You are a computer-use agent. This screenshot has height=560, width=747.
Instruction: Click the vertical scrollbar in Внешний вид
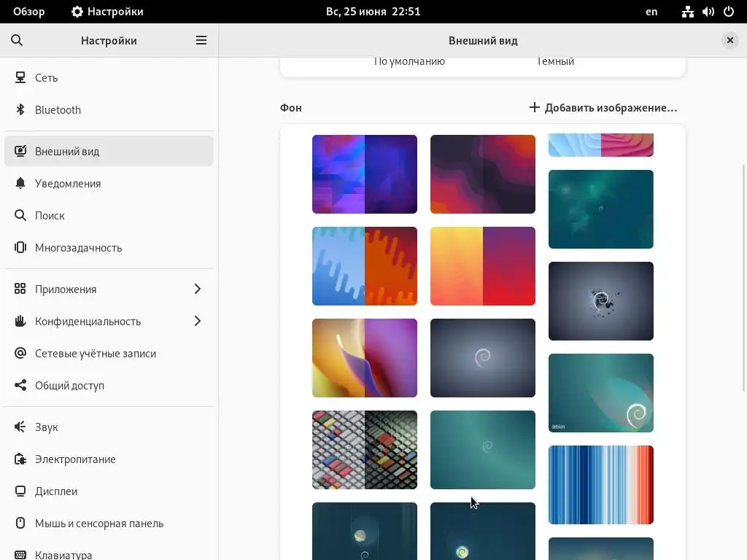[743, 277]
